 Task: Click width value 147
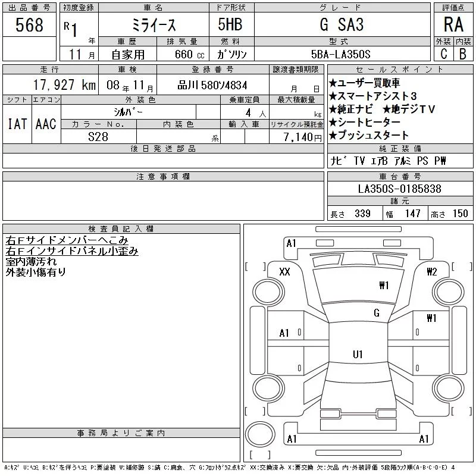point(412,214)
